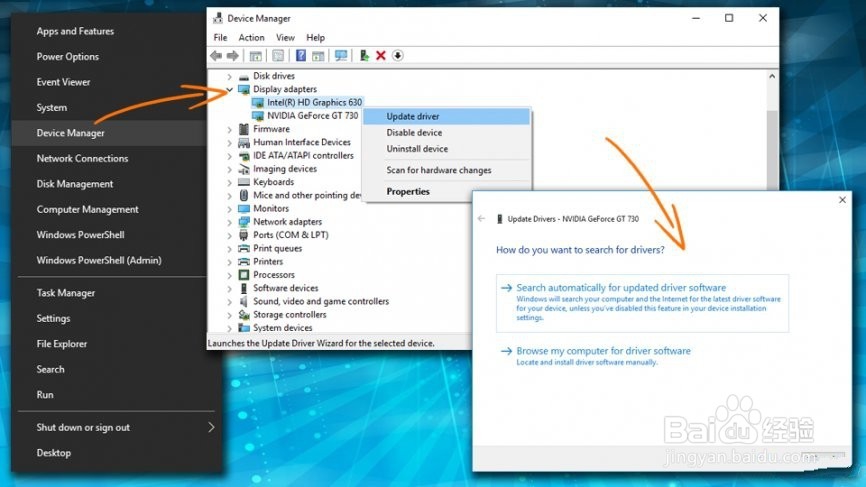Click the Printers category icon
The image size is (866, 487).
[x=244, y=262]
